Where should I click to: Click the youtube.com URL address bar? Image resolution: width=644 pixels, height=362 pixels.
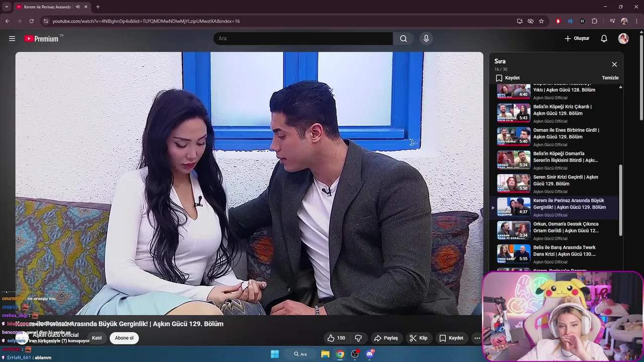point(146,21)
